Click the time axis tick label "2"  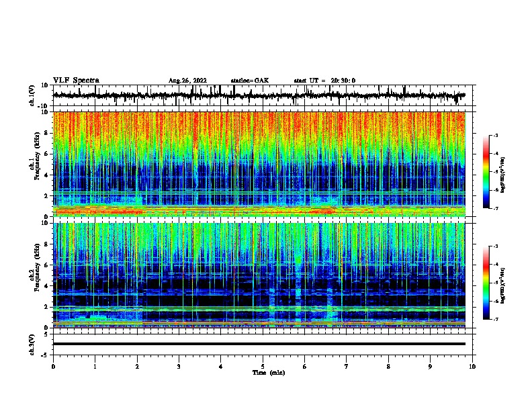137,367
